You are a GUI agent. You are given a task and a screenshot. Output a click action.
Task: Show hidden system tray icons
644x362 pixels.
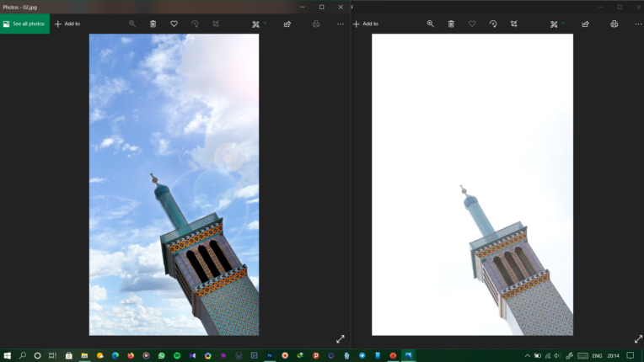coord(528,355)
